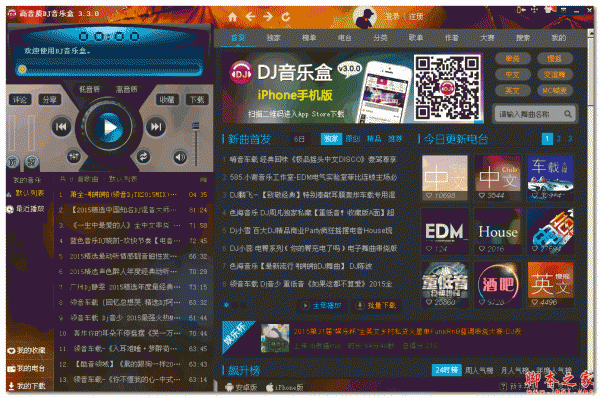
Task: Open the House radio thumbnail
Action: point(497,231)
